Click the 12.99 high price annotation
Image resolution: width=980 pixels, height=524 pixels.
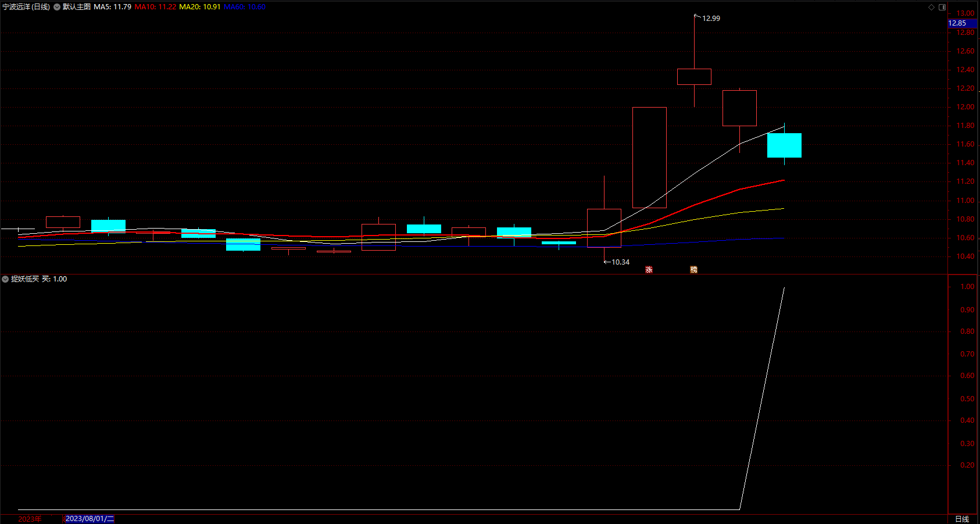coord(711,19)
